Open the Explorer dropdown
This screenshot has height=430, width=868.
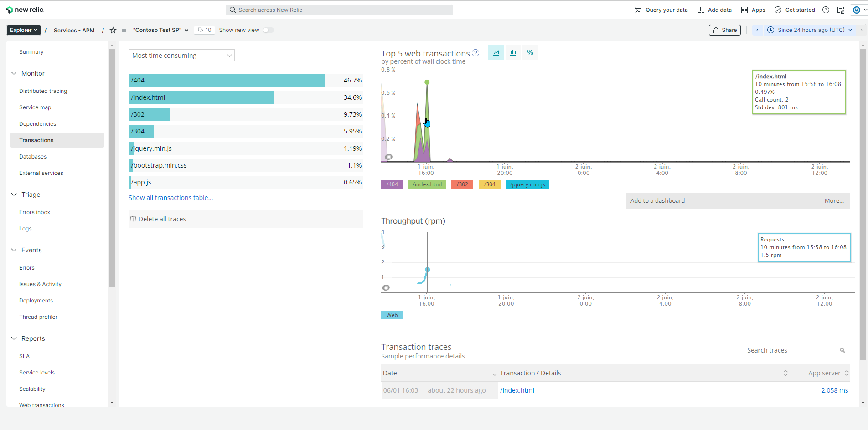(x=24, y=30)
